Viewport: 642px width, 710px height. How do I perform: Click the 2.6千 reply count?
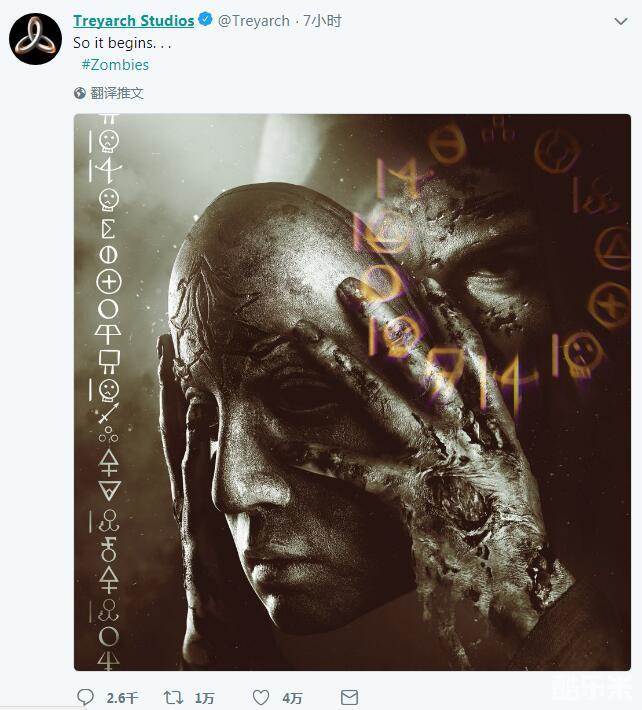pos(122,698)
